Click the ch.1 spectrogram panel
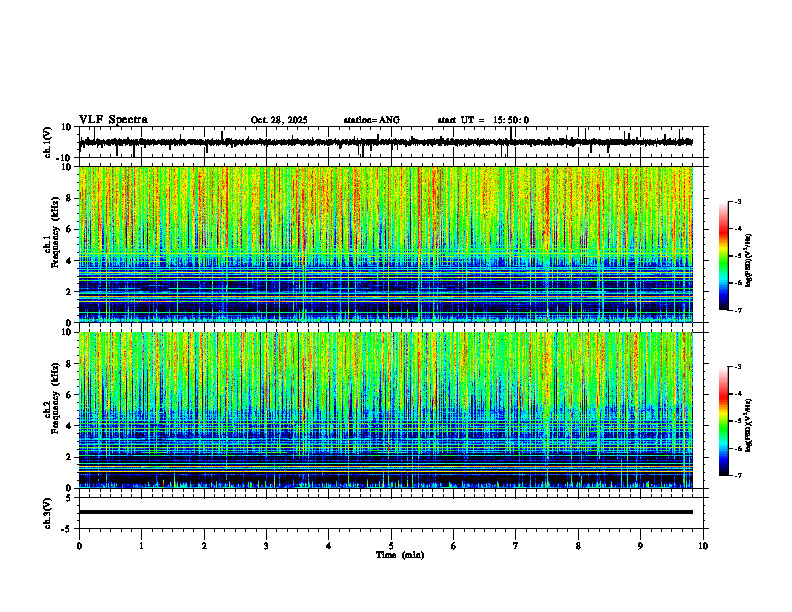Image resolution: width=792 pixels, height=612 pixels. pyautogui.click(x=386, y=244)
